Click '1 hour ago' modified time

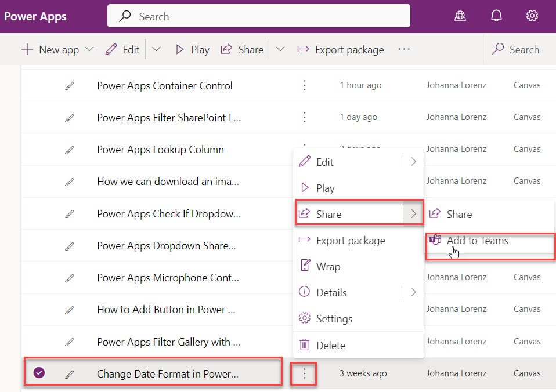coord(360,85)
